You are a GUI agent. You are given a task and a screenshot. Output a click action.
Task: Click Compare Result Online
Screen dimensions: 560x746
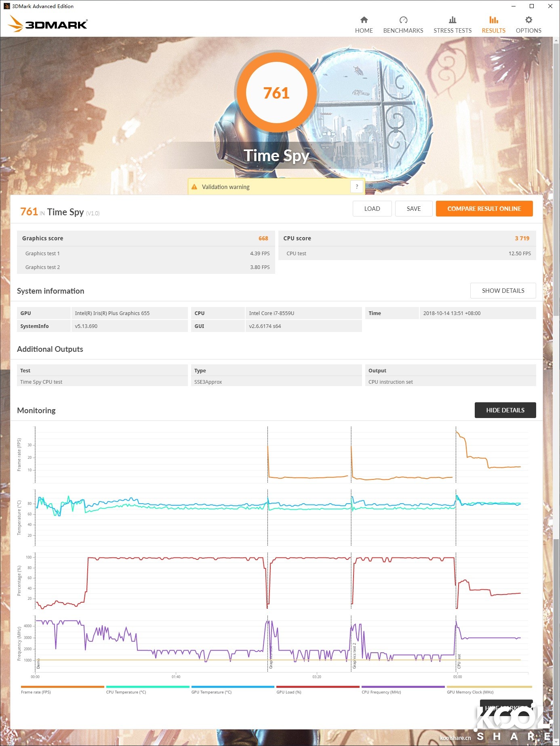pyautogui.click(x=484, y=208)
